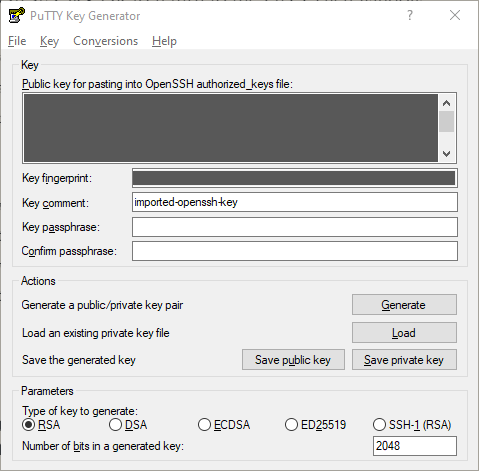
Task: Select the RSA key type
Action: coord(29,425)
